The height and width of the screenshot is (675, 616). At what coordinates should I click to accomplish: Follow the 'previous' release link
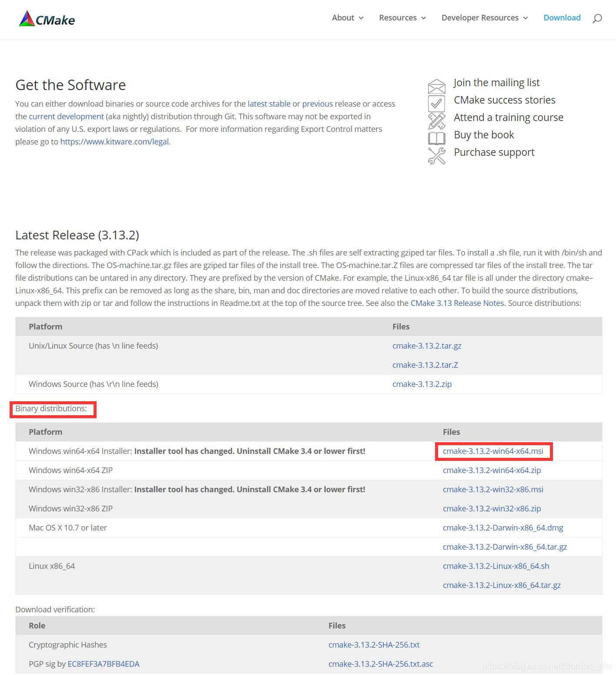click(x=318, y=104)
